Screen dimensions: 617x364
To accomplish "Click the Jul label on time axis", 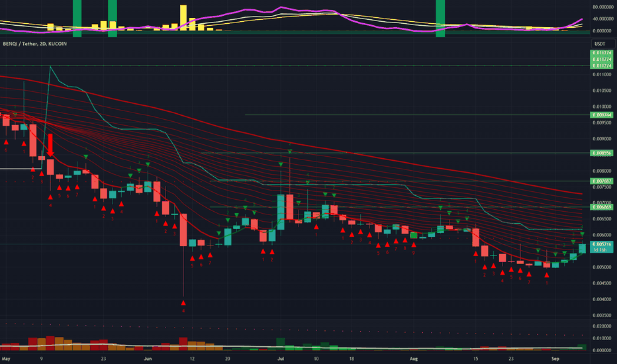I will point(281,359).
